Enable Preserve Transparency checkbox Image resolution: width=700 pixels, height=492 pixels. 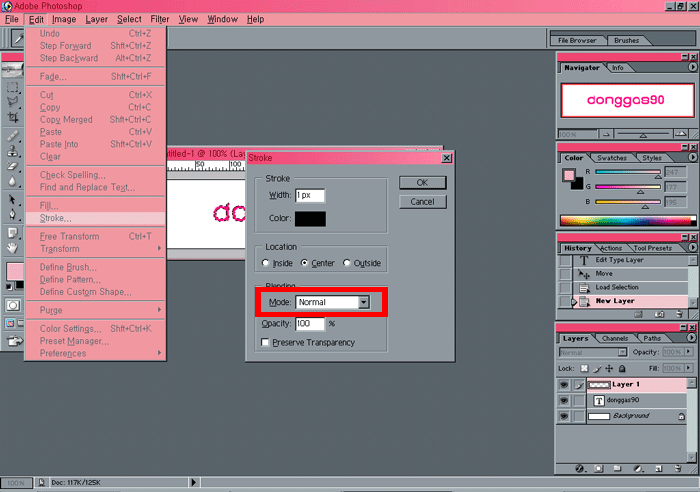point(265,342)
